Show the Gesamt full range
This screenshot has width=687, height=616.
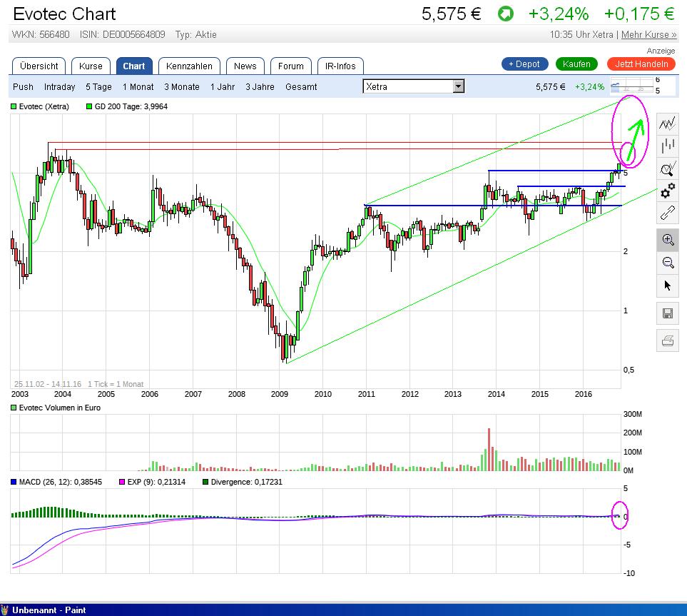tap(301, 87)
